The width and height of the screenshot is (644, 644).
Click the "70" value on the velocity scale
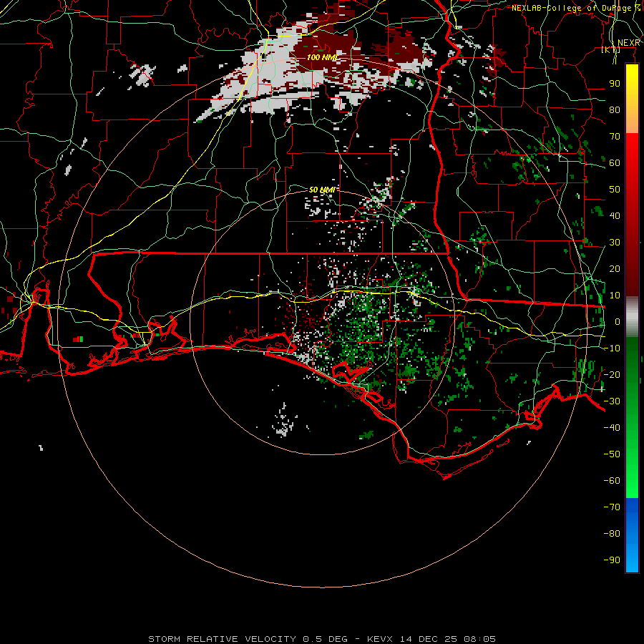coord(615,137)
